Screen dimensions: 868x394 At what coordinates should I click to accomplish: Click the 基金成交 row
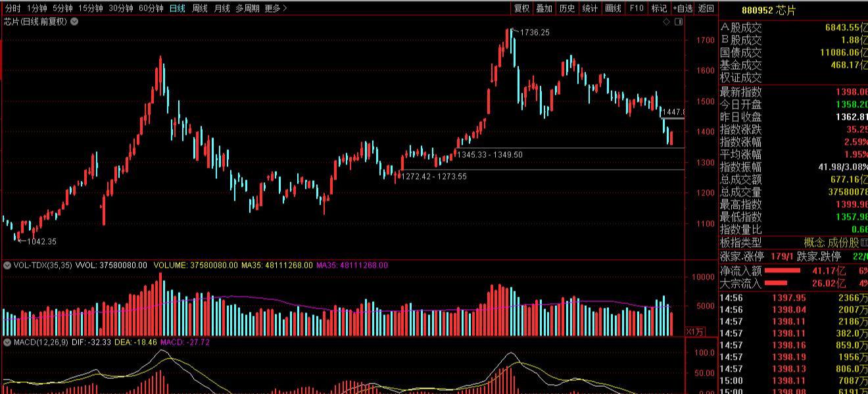(794, 65)
